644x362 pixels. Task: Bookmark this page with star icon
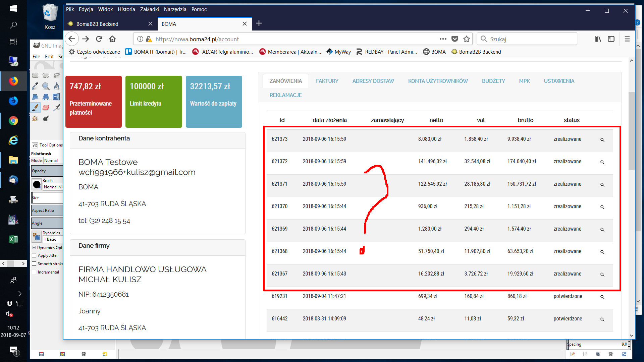466,39
